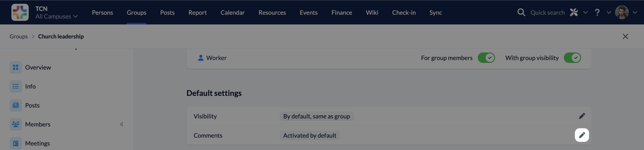Switch to the Groups navigation tab
The width and height of the screenshot is (644, 150).
(x=137, y=12)
